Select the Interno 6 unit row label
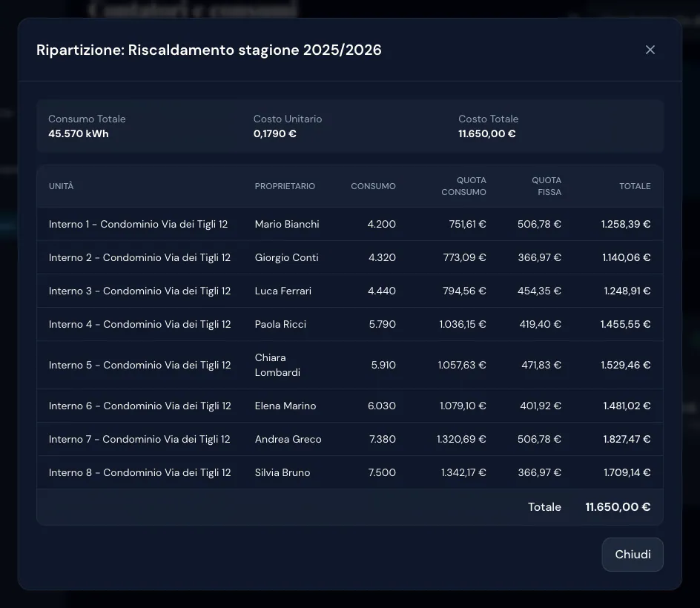 coord(139,406)
